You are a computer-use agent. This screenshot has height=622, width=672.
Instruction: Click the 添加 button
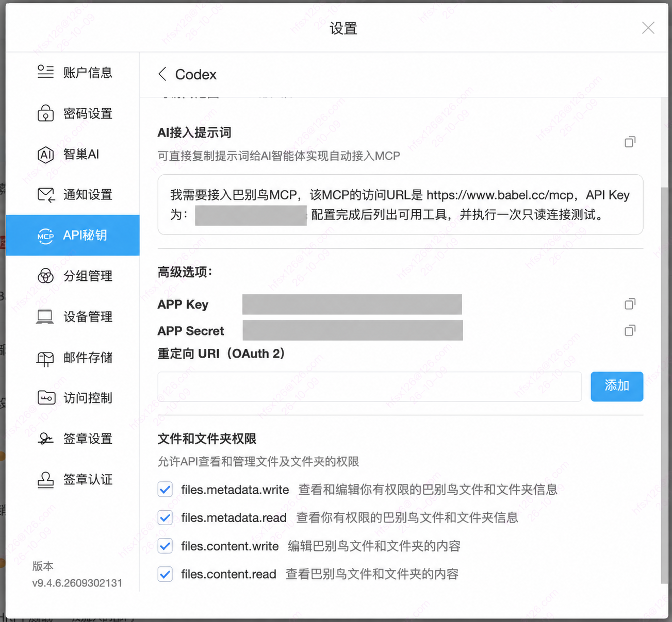pos(617,386)
